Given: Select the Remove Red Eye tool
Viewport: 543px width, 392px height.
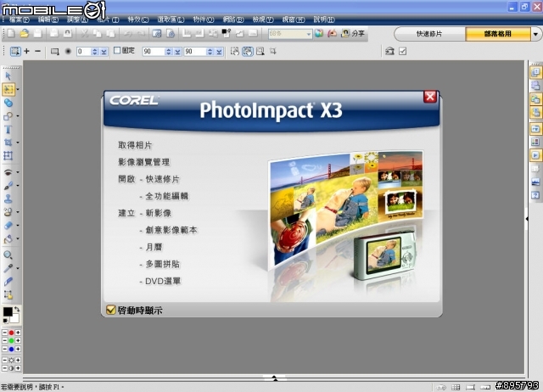Looking at the screenshot, I should point(8,172).
